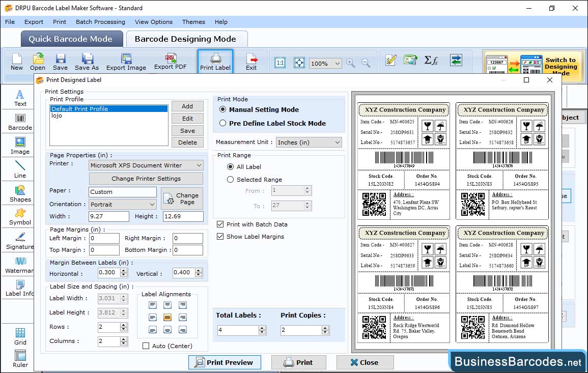Increase Horizontal margin between labels
Viewport: 588px width, 373px height.
click(x=124, y=270)
